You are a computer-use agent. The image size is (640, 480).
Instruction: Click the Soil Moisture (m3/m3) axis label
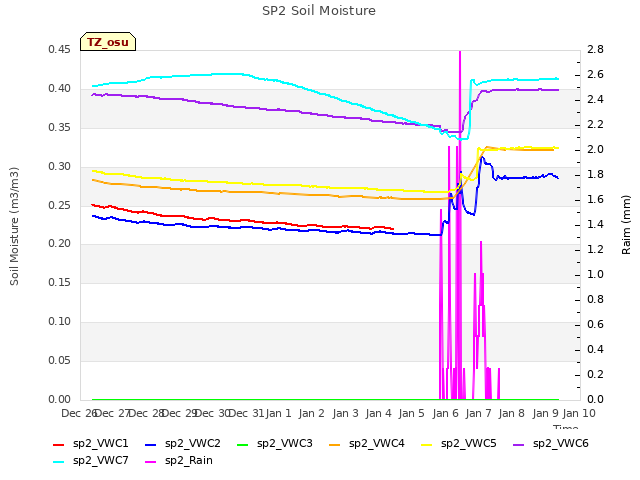pyautogui.click(x=14, y=226)
